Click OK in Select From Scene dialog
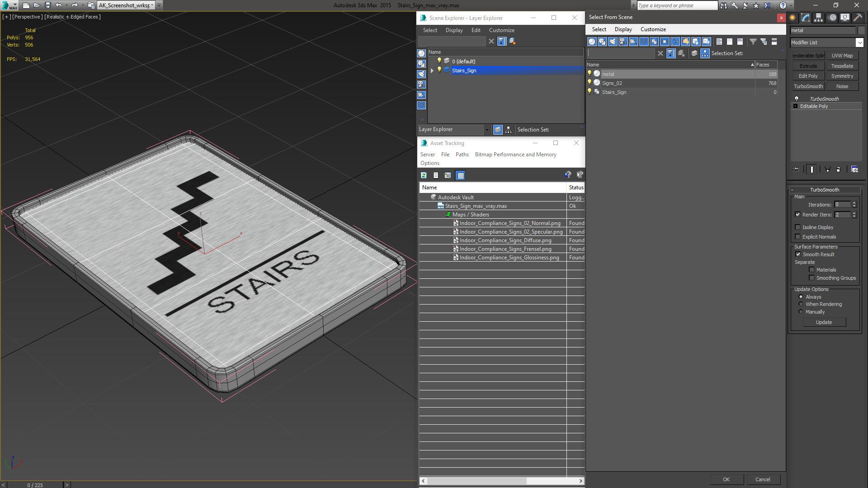This screenshot has height=488, width=868. pos(726,479)
